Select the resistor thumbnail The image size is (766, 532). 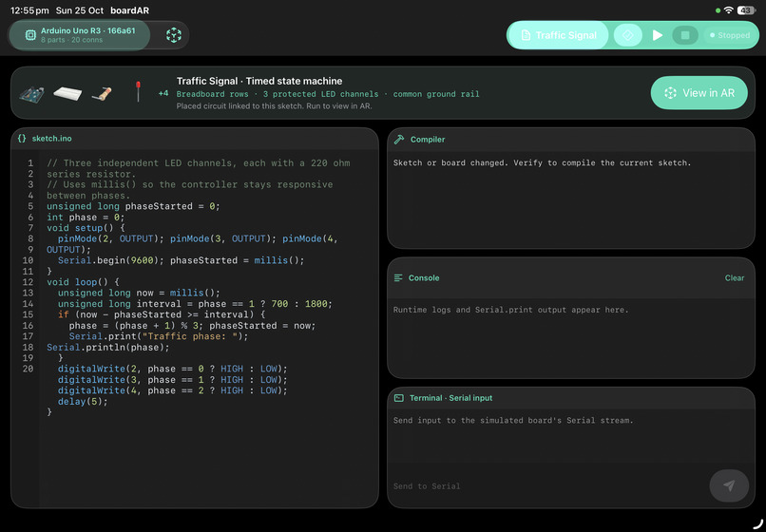pos(102,93)
